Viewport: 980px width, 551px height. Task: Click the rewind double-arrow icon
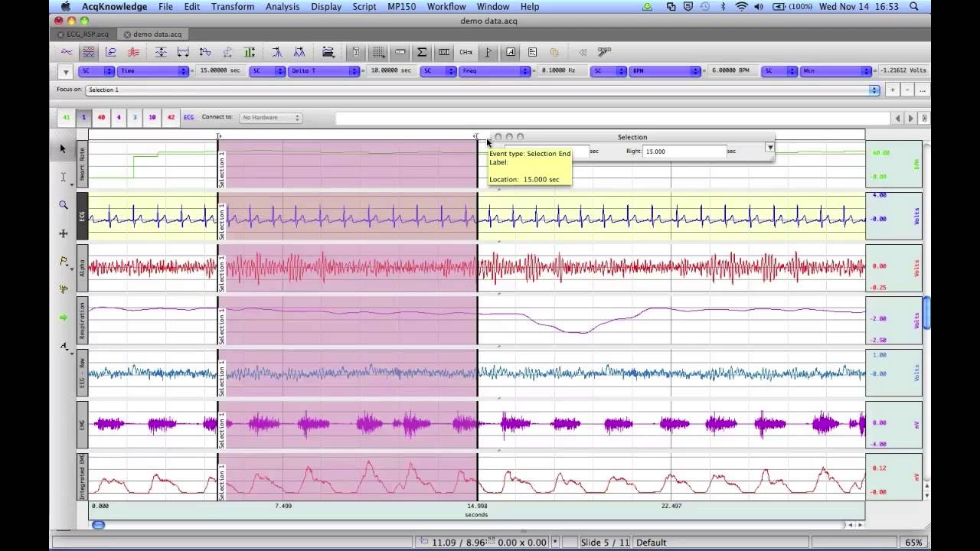pos(583,52)
